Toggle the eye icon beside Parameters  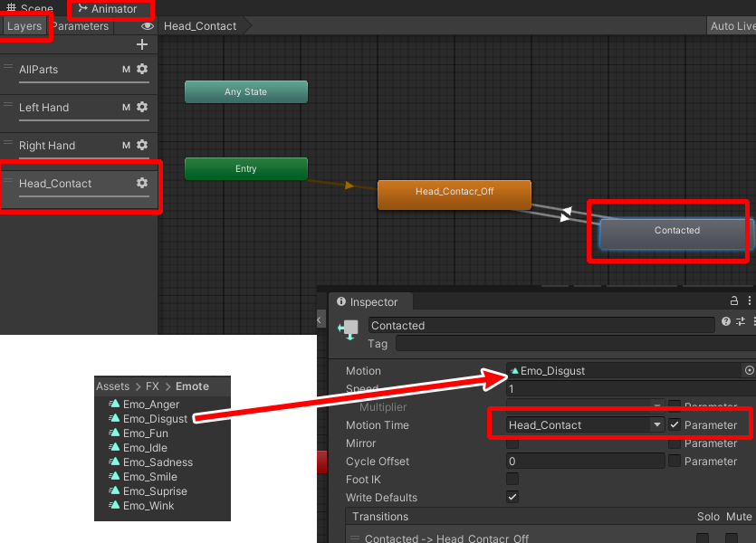point(147,26)
